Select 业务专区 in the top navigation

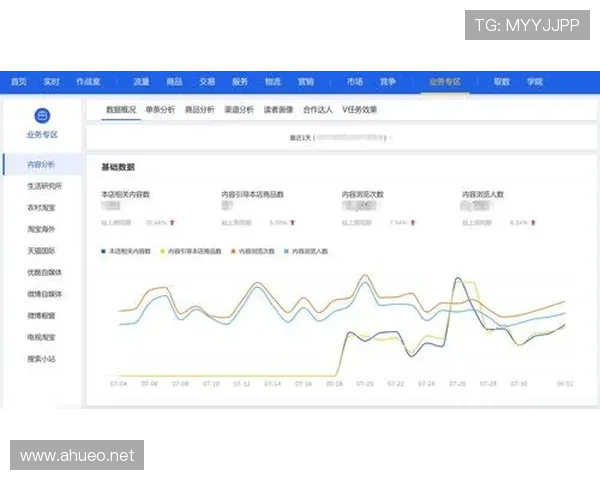click(x=445, y=82)
